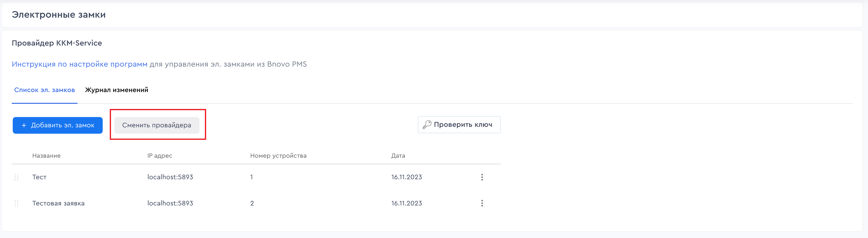This screenshot has width=868, height=238.
Task: Click the Номер устройства column header
Action: (x=278, y=156)
